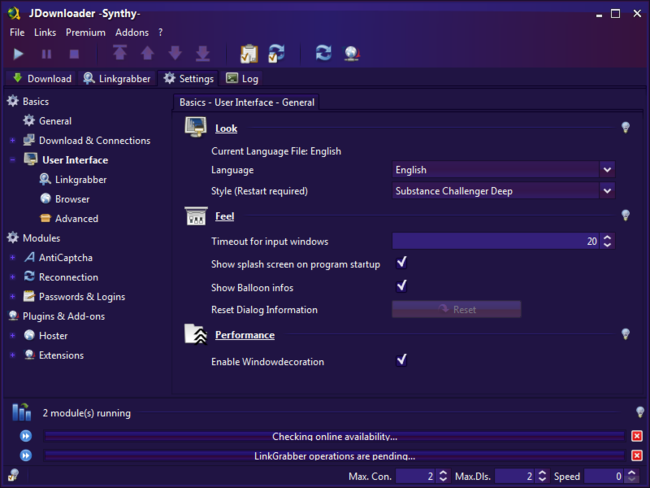The width and height of the screenshot is (650, 488).
Task: Collapse the User Interface node
Action: click(12, 160)
